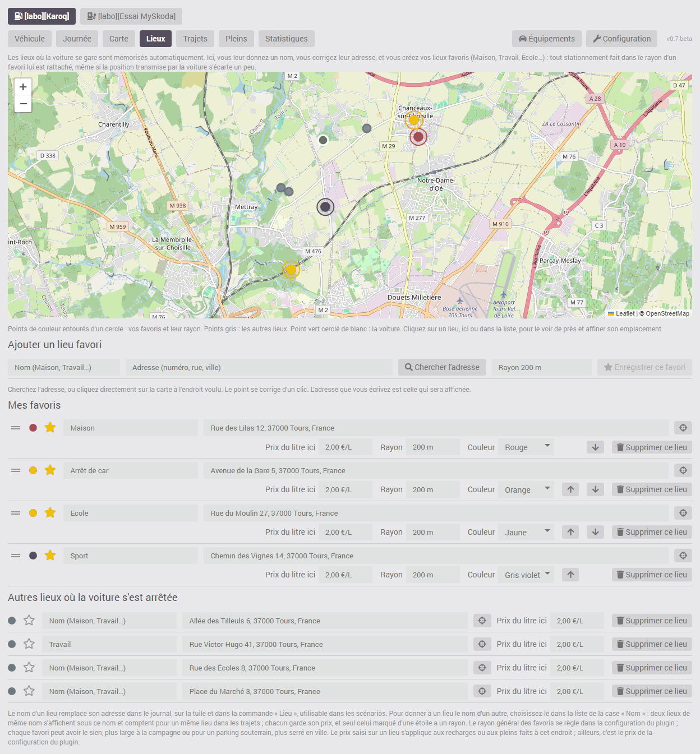The height and width of the screenshot is (754, 700).
Task: Locate Place du Marché 3 via crosshair
Action: click(482, 691)
